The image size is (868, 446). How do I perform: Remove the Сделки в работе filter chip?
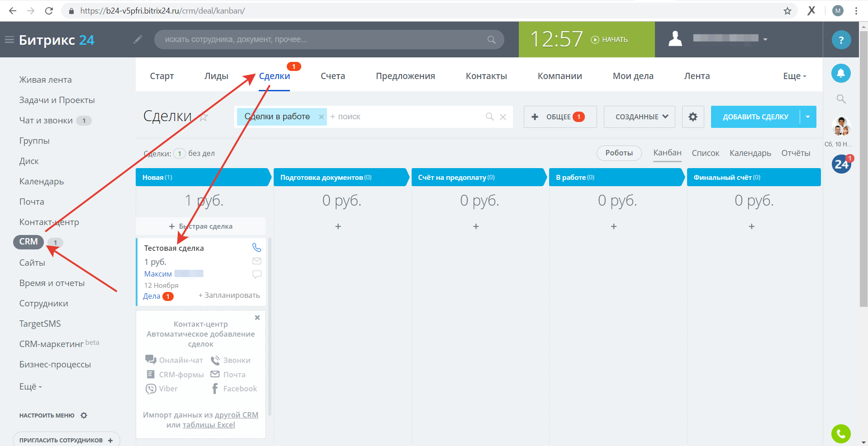coord(321,117)
